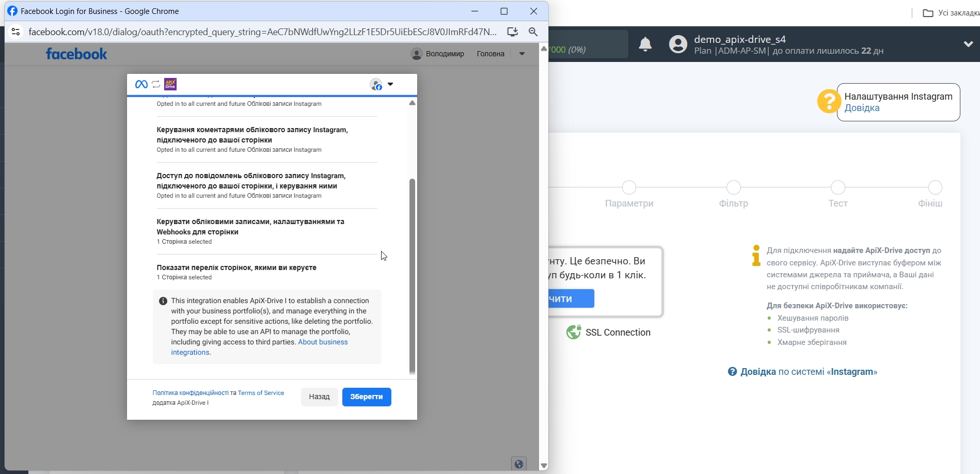Image resolution: width=980 pixels, height=474 pixels.
Task: Select the Тест step circle
Action: pyautogui.click(x=838, y=187)
